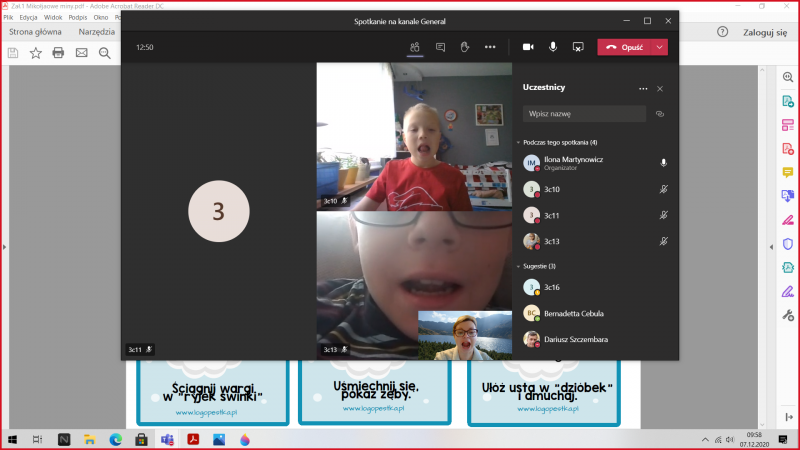Screen dimensions: 800x450
Task: Open the meeting chat icon
Action: tap(440, 47)
